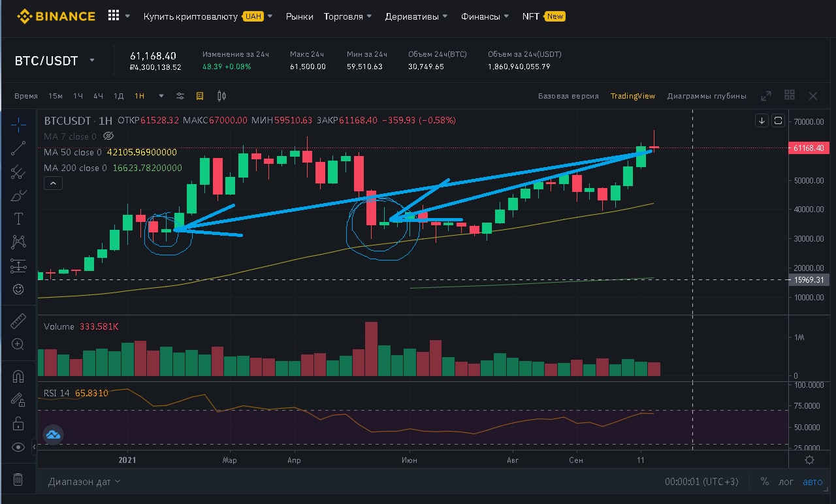Click the trash remove drawings icon
This screenshot has height=504, width=836.
[x=18, y=479]
